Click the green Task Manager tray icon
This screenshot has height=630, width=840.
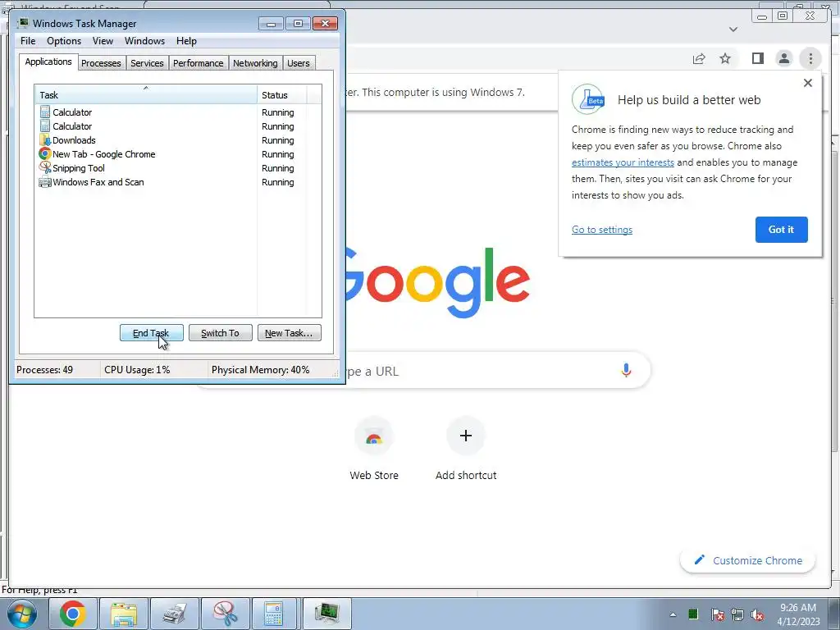692,614
